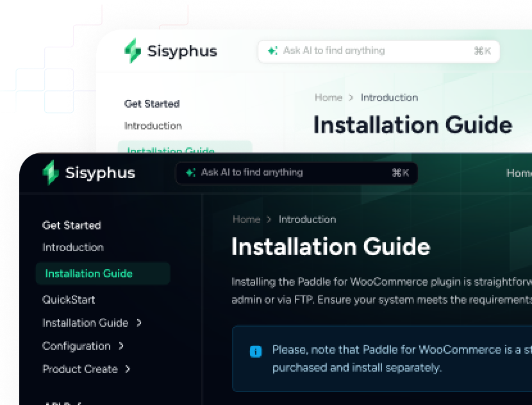Focus the Ask AI search field in light window

378,51
